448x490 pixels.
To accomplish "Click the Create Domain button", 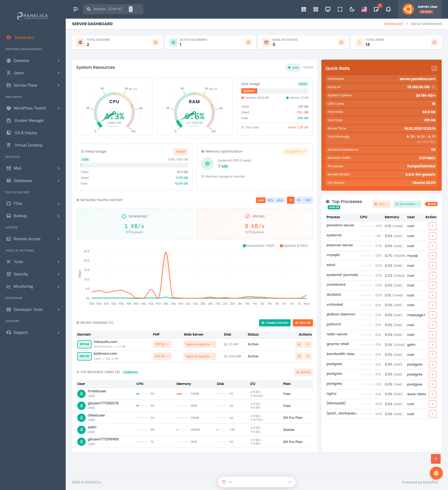I will click(x=275, y=323).
